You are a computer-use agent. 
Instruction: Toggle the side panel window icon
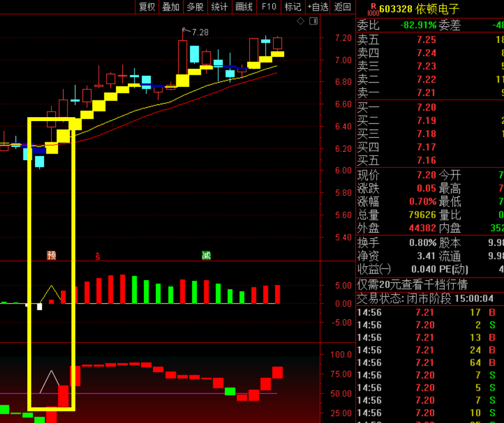313,21
